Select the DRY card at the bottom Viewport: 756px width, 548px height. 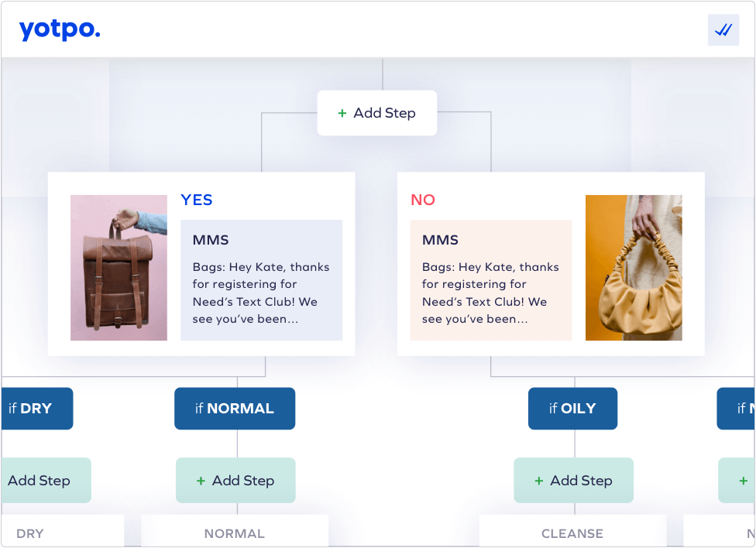tap(63, 531)
